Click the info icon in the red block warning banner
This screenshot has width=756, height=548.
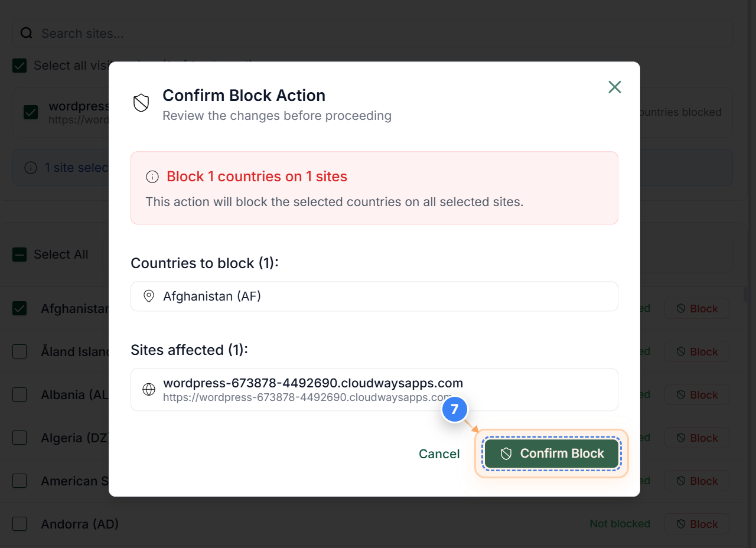(152, 176)
